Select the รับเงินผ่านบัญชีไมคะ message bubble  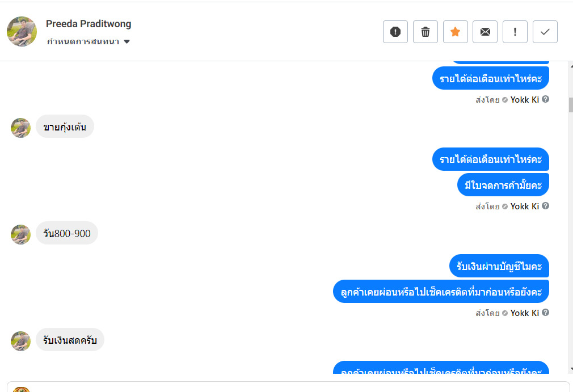(x=499, y=266)
